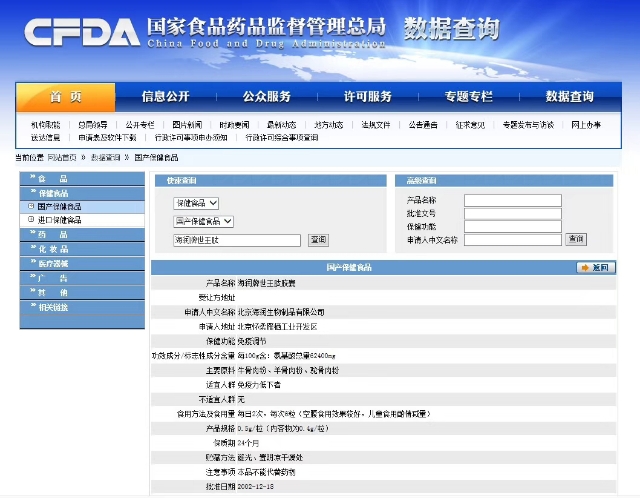Open the 行政许可事项申办须知 link
Screen dimensions: 640x498
[191, 138]
